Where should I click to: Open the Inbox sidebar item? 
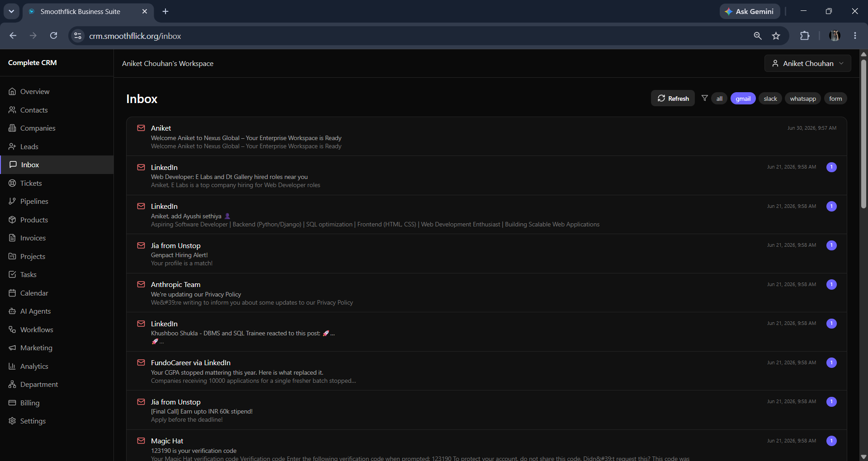coord(57,165)
